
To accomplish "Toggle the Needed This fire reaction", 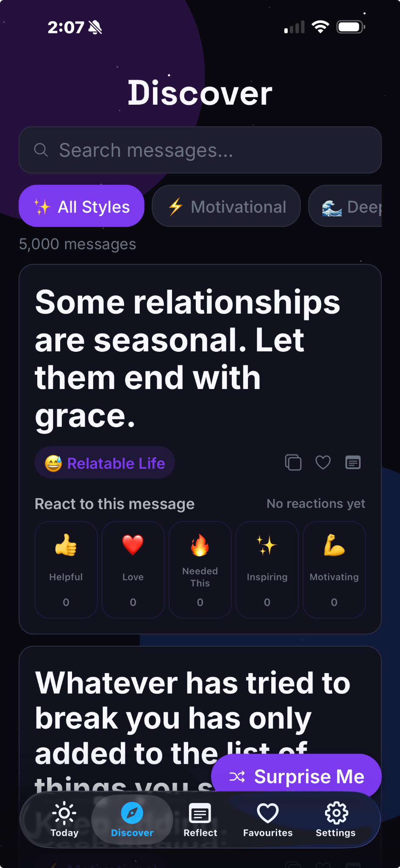I will (x=200, y=570).
